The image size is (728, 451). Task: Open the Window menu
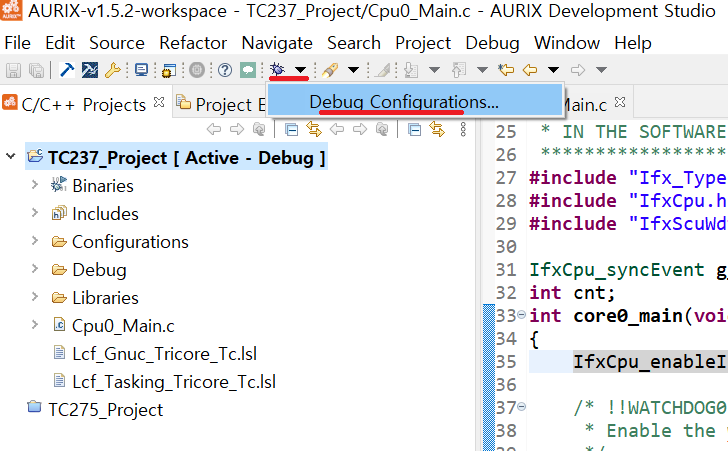tap(567, 43)
